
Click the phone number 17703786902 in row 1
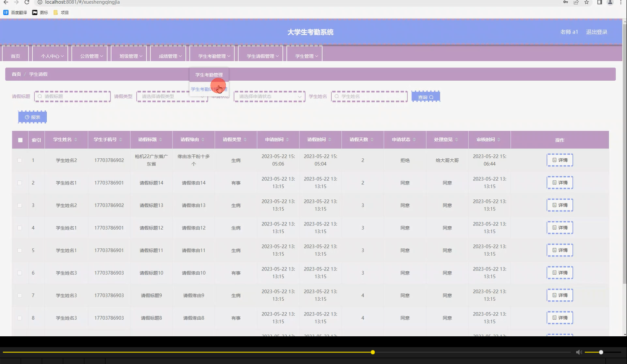109,160
